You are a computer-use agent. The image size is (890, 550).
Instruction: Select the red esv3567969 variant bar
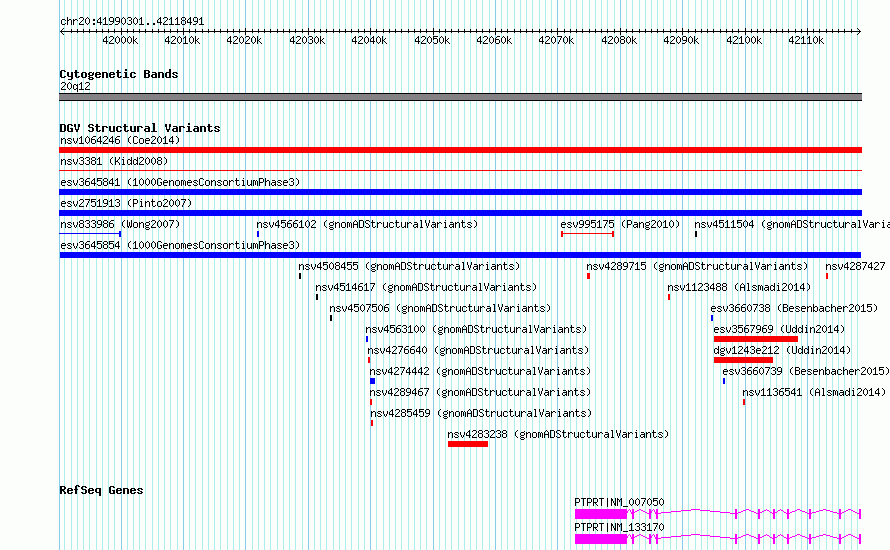point(756,339)
